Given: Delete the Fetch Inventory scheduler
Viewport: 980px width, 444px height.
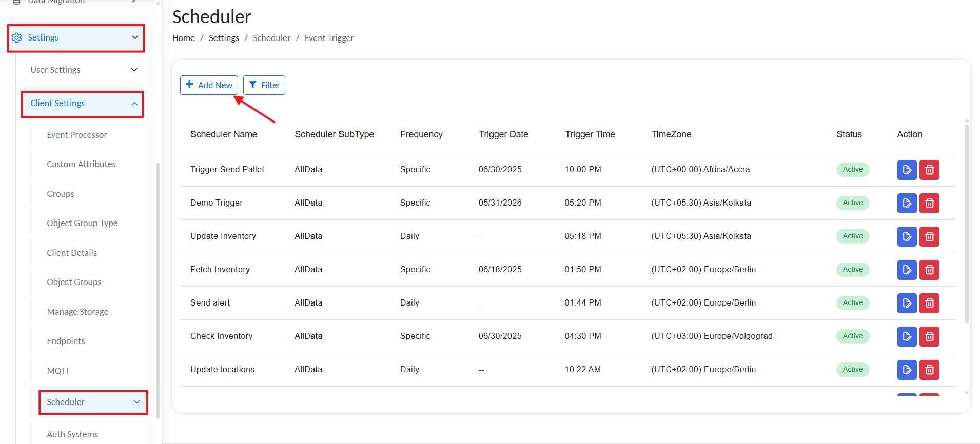Looking at the screenshot, I should (929, 270).
